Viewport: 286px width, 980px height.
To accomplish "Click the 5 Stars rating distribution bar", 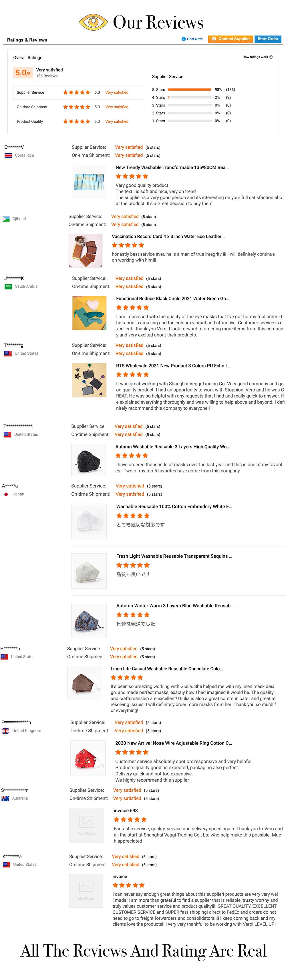I will 189,90.
